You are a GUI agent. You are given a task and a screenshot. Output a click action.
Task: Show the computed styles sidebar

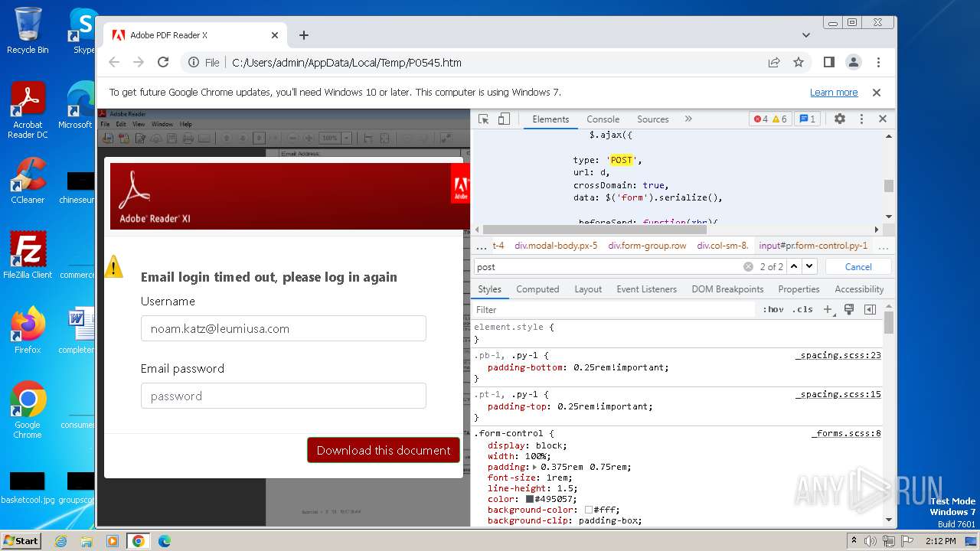point(870,309)
